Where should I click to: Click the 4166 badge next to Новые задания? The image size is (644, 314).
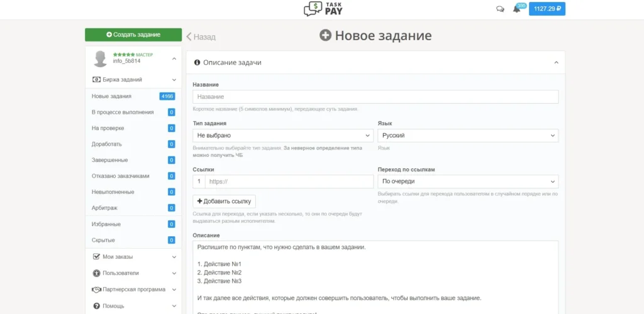tap(167, 96)
